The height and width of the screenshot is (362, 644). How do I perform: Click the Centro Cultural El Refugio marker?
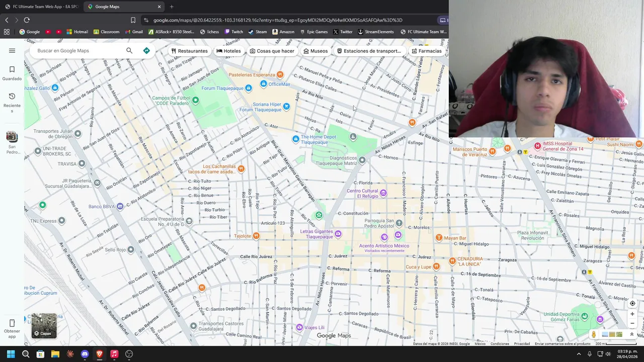383,193
